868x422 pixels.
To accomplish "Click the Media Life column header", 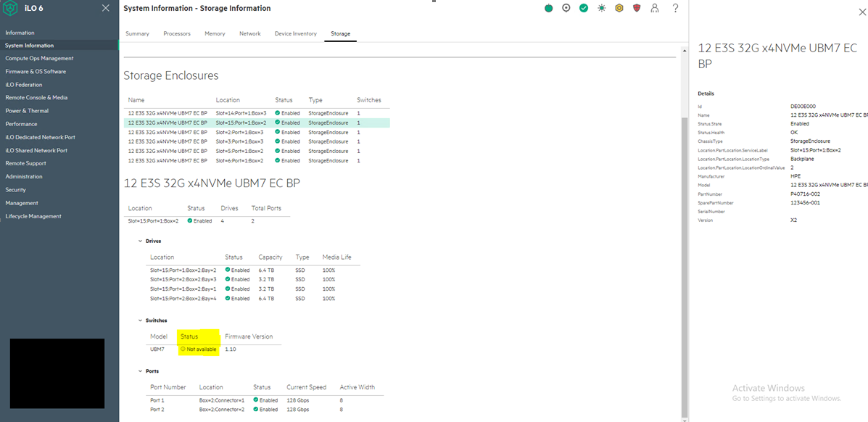I will point(336,257).
